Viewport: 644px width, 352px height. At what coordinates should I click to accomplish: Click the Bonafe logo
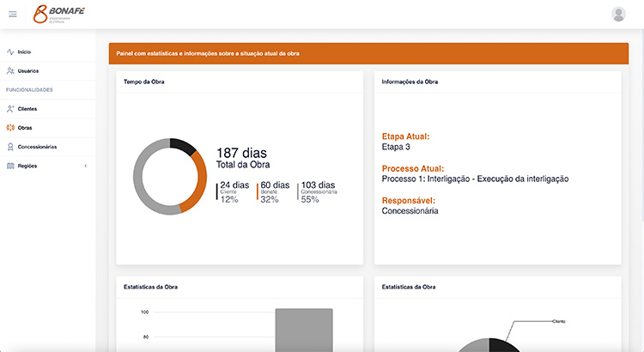58,14
